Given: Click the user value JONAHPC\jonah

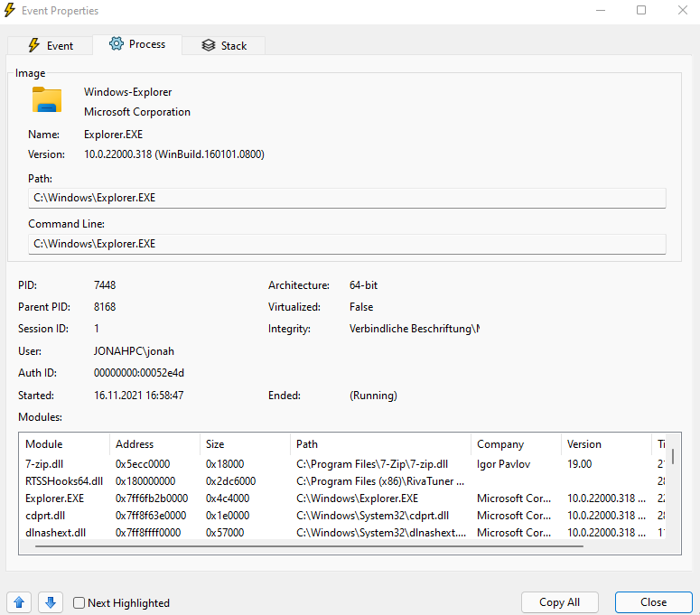Looking at the screenshot, I should tap(134, 351).
